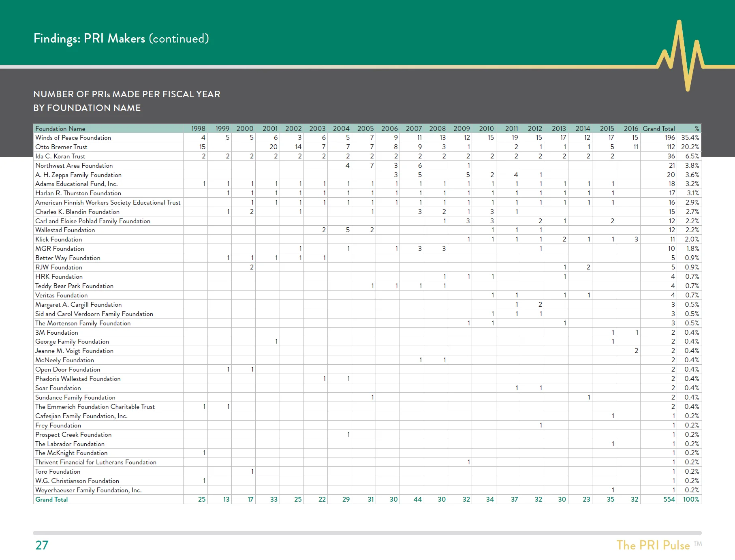
Task: Select 'The Mortenson Family Foundation' row label
Action: point(83,323)
